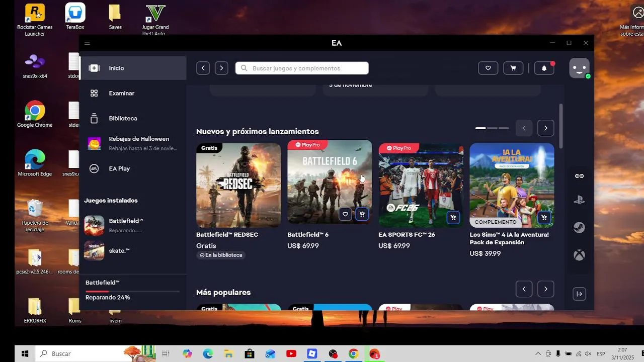Show previous page of Más populares
This screenshot has width=644, height=362.
click(x=524, y=289)
